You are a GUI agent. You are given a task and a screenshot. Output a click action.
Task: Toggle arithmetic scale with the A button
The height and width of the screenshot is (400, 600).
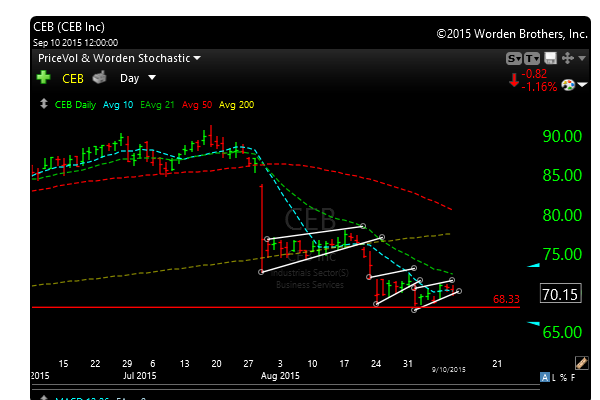pyautogui.click(x=544, y=377)
